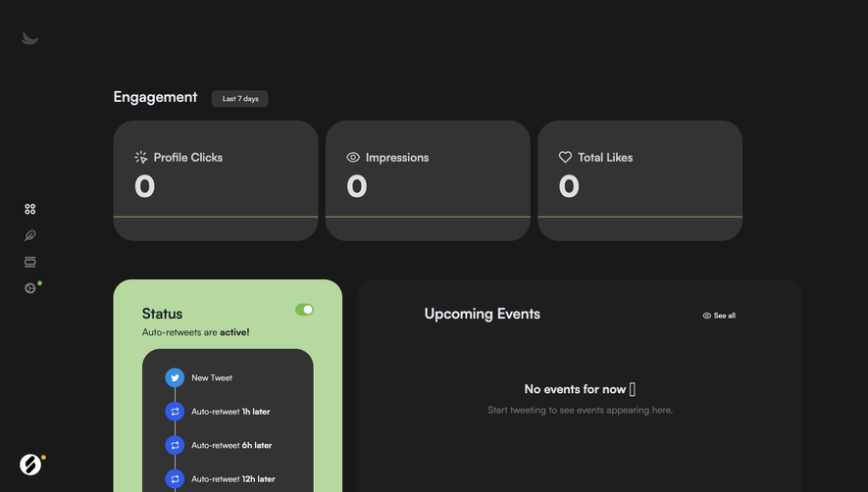Click the Auto-retweet 12h later label

pos(233,478)
